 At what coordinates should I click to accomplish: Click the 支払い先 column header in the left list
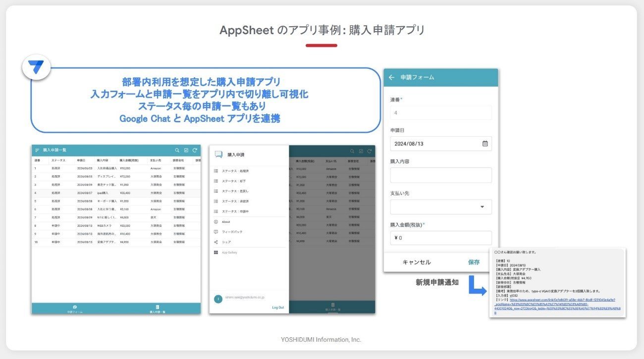point(156,160)
